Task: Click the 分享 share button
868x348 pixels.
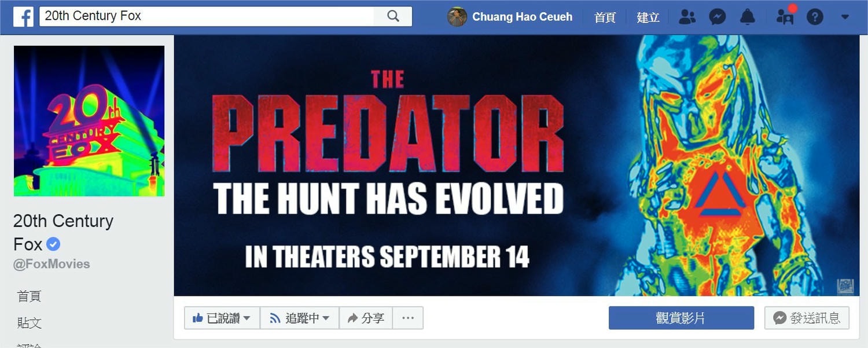Action: (x=366, y=318)
